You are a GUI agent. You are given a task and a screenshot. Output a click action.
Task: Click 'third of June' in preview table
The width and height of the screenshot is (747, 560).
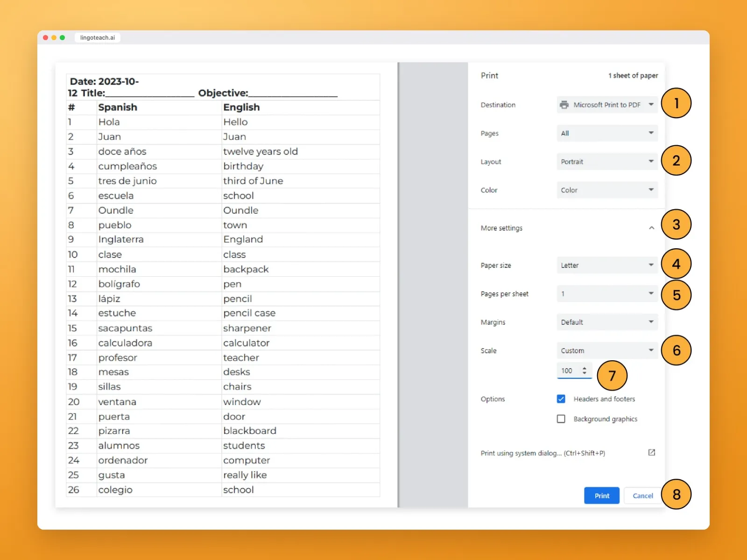253,181
